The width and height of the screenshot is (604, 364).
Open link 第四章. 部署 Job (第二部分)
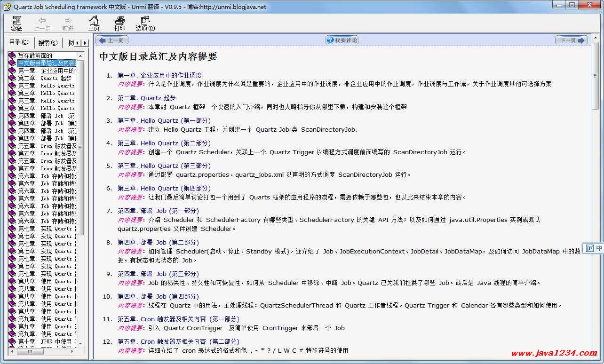pos(159,242)
